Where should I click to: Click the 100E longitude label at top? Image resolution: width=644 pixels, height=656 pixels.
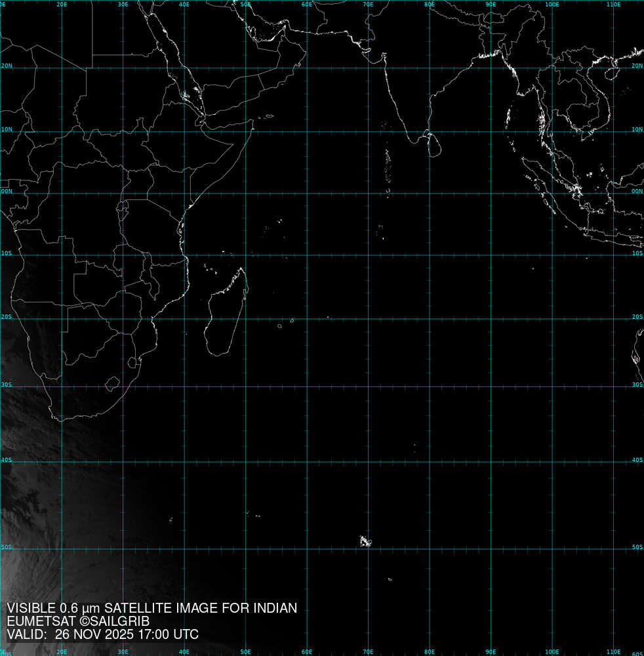[x=552, y=4]
